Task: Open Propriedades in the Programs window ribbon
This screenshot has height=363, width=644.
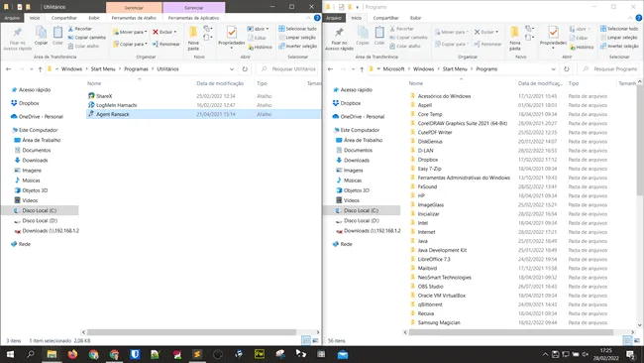Action: 553,37
